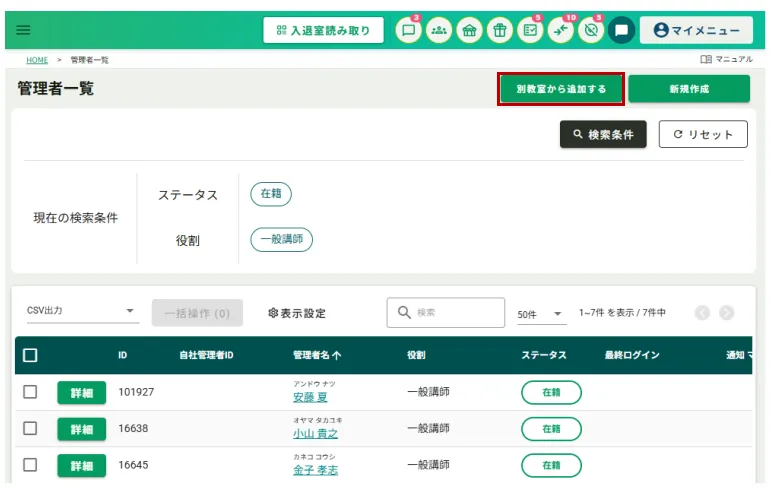Screen dimensions: 772x490
Task: Open 表示設定 display settings
Action: click(x=297, y=313)
